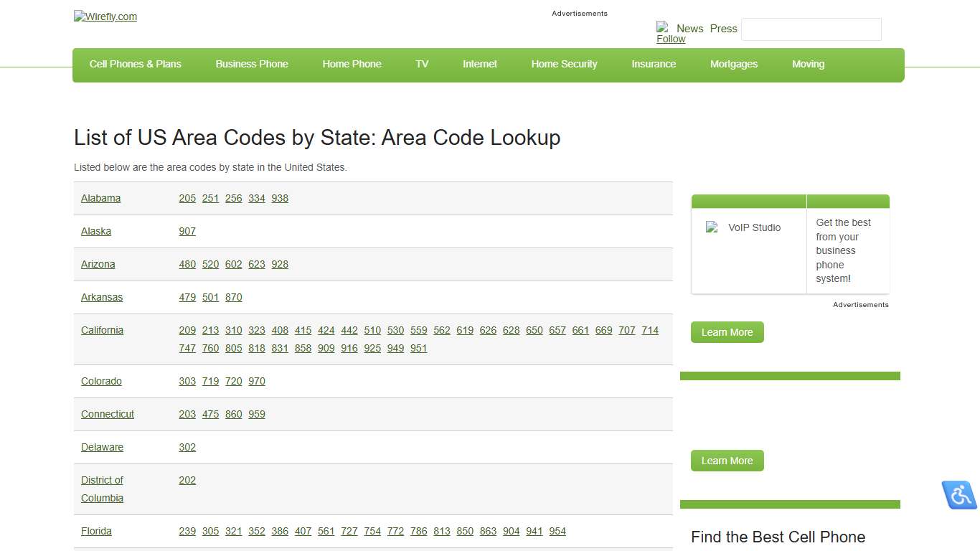This screenshot has width=980, height=551.
Task: Open the Business Phone menu
Action: 252,64
